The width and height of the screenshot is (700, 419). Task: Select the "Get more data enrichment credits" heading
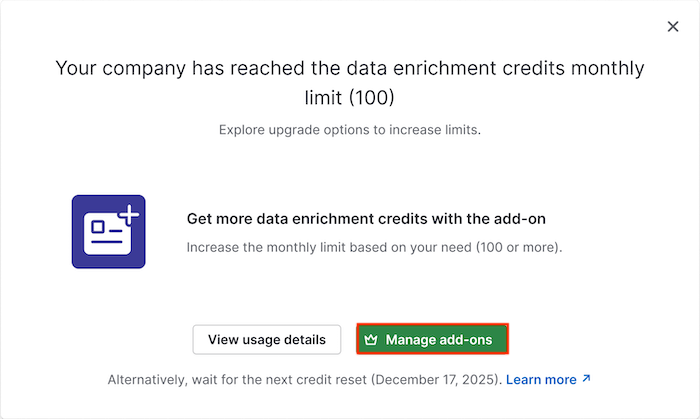pos(320,218)
